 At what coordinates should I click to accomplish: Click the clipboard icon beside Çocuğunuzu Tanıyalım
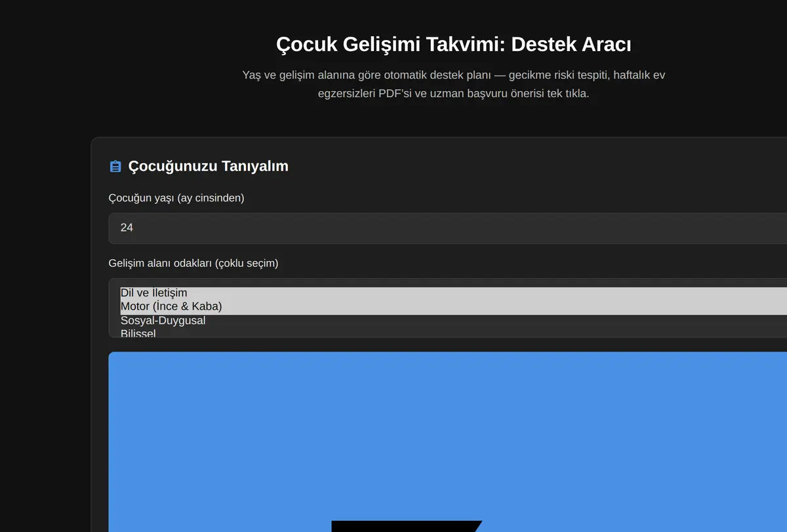coord(115,167)
